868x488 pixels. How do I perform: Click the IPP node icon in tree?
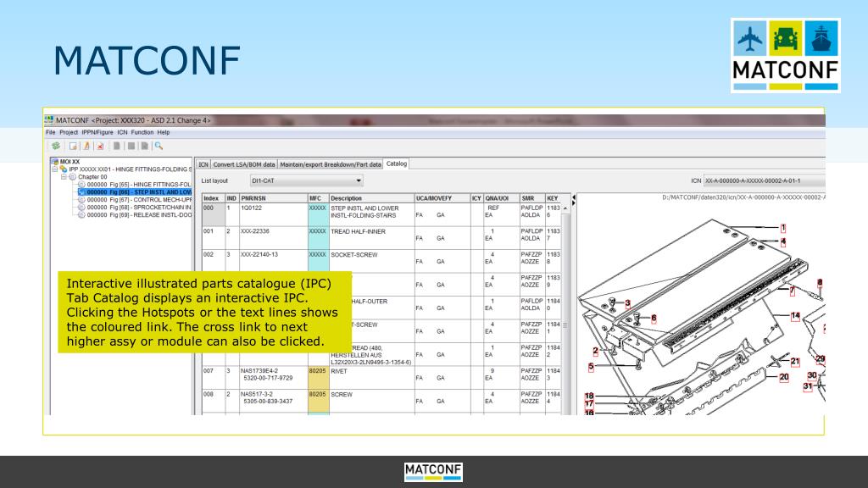click(x=64, y=169)
